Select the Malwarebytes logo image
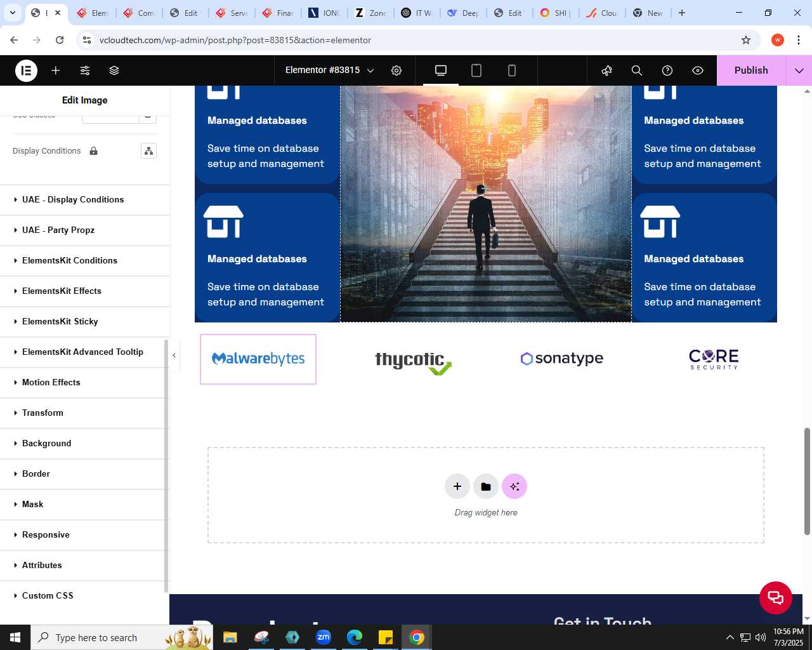This screenshot has width=812, height=650. coord(258,359)
